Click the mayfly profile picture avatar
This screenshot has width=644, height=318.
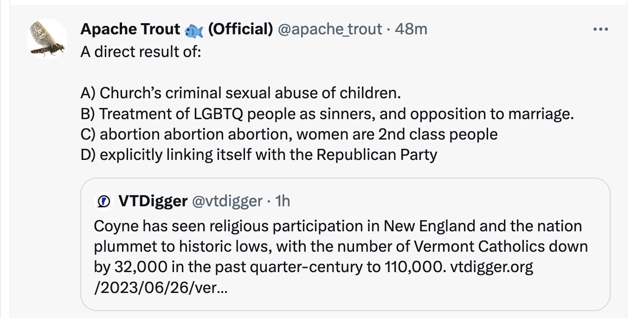47,39
